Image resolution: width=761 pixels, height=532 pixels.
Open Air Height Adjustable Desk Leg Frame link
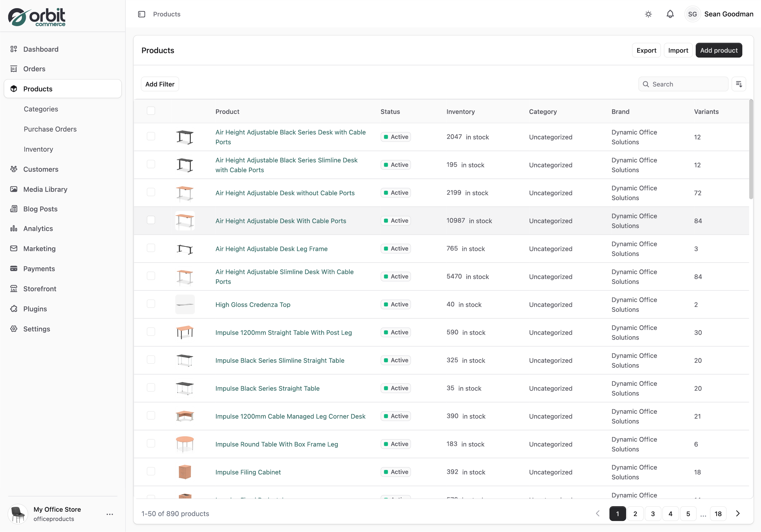point(271,249)
